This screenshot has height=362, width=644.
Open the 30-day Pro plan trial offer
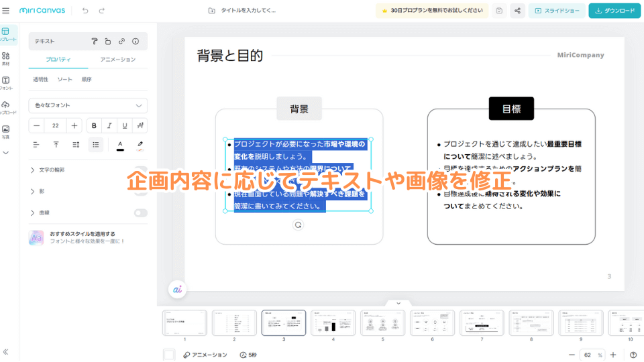431,11
